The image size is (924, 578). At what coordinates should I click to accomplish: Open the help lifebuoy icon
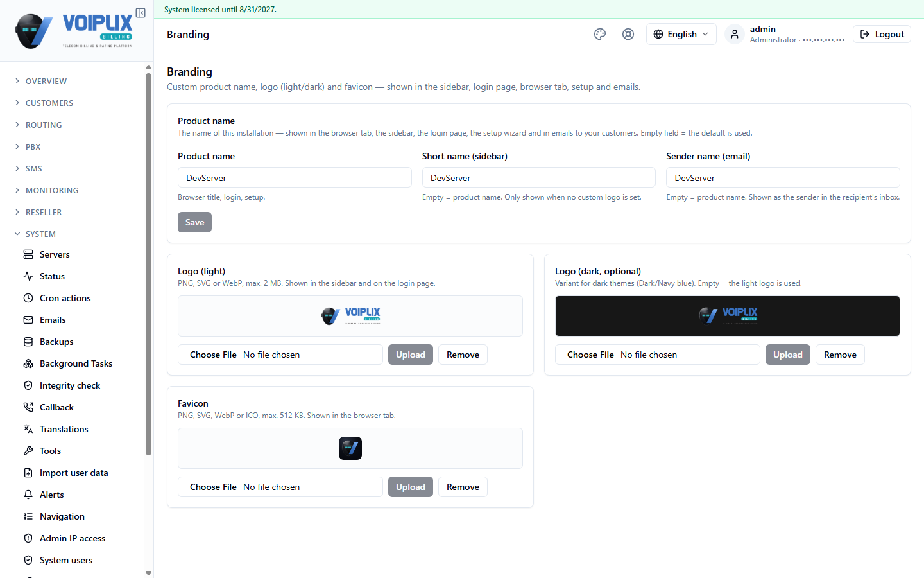(628, 34)
